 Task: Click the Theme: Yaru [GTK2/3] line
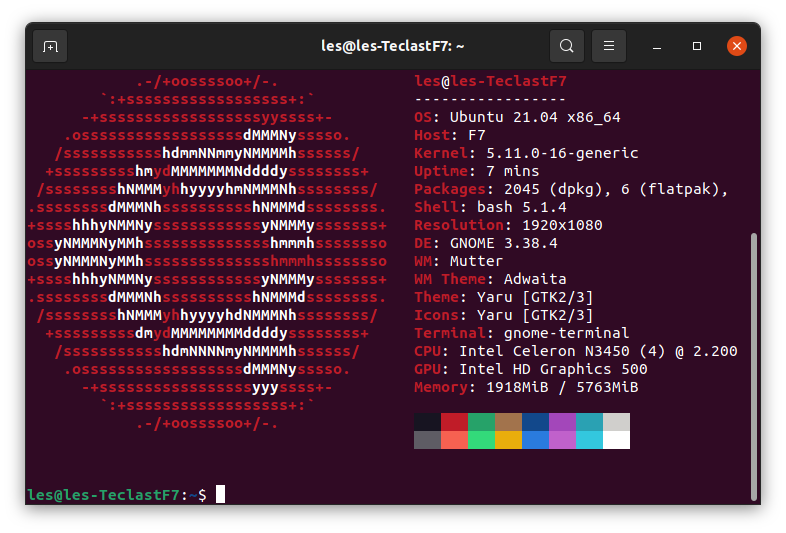click(504, 297)
